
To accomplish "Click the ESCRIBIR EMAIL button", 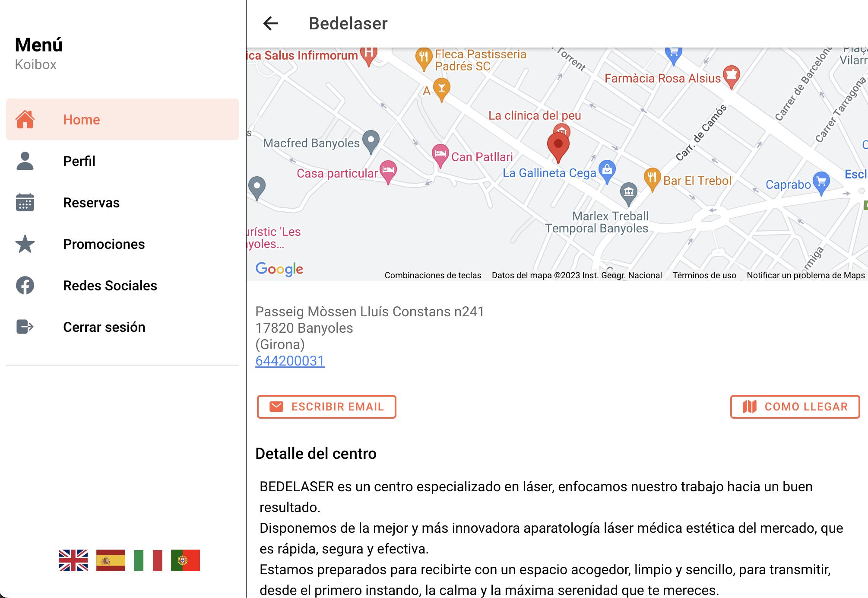I will pyautogui.click(x=326, y=407).
